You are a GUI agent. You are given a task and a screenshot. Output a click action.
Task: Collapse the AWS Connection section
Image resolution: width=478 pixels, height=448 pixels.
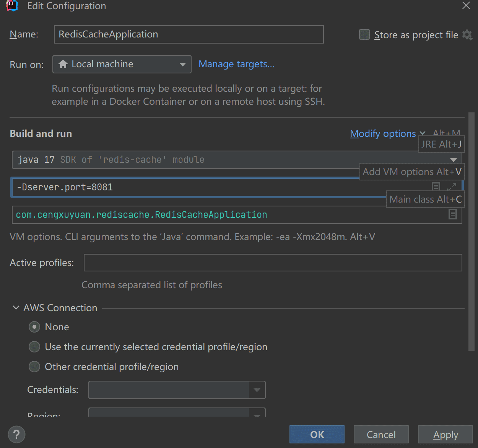(16, 308)
